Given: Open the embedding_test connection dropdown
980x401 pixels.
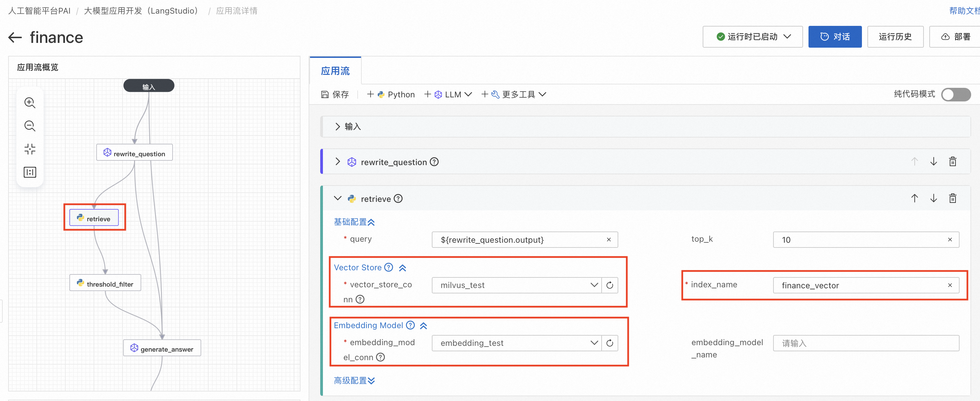Looking at the screenshot, I should [516, 343].
